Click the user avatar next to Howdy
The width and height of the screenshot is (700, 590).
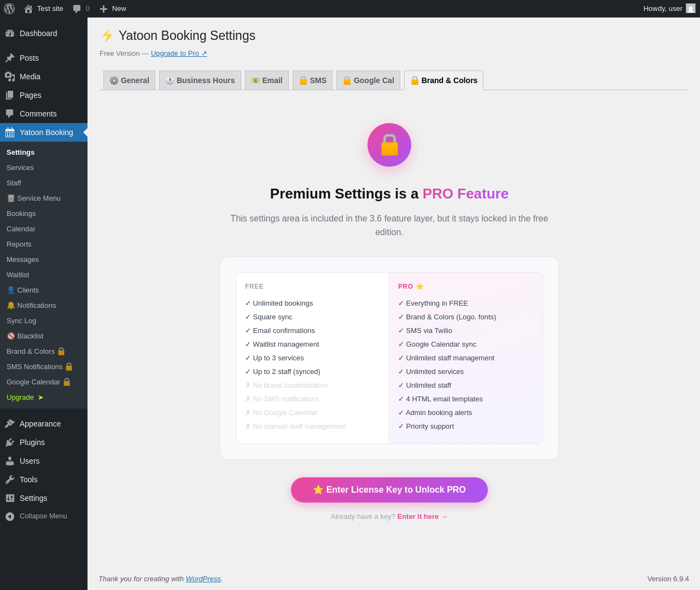[x=691, y=8]
